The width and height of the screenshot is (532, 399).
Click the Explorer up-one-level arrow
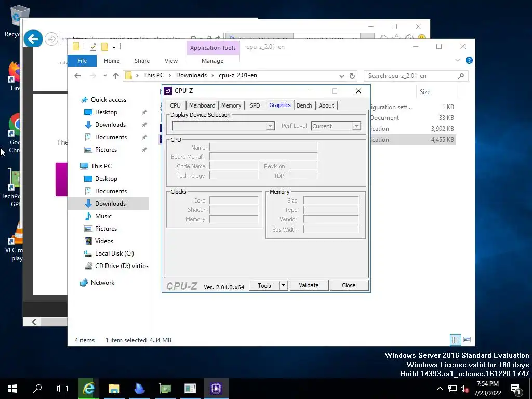click(x=116, y=76)
